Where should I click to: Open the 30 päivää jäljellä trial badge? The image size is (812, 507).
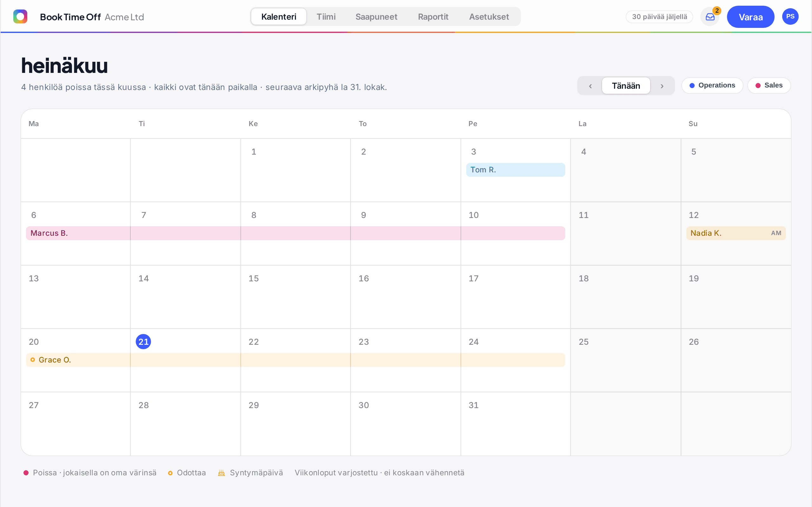click(x=659, y=17)
